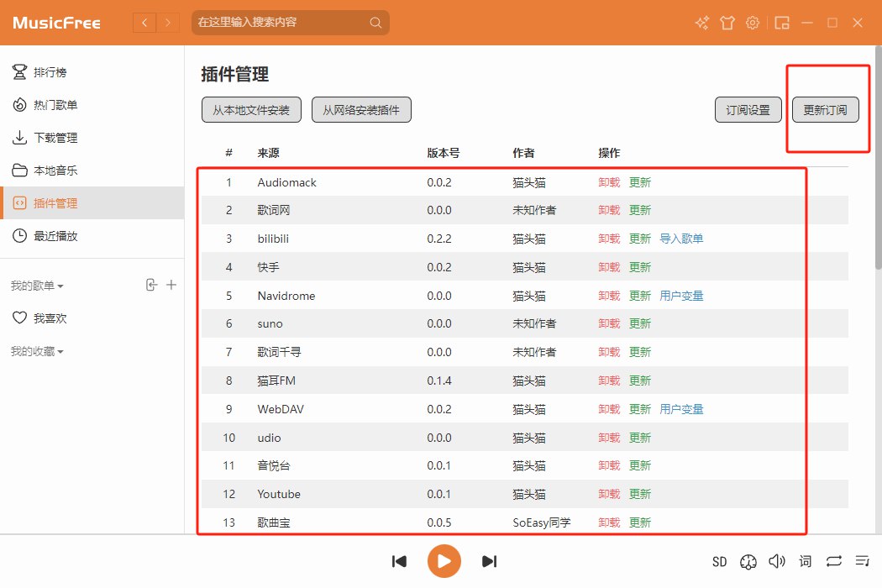Open playback speed icon
The width and height of the screenshot is (882, 588).
(748, 562)
